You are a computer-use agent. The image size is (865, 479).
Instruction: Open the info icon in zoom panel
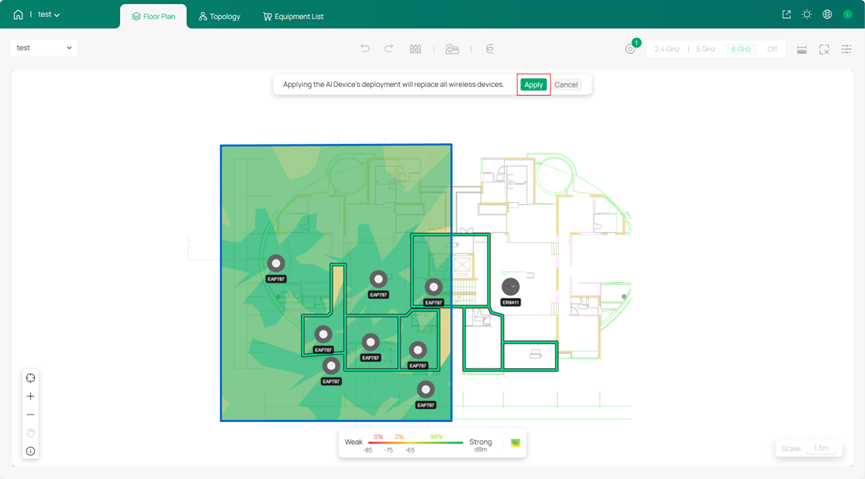pyautogui.click(x=30, y=451)
